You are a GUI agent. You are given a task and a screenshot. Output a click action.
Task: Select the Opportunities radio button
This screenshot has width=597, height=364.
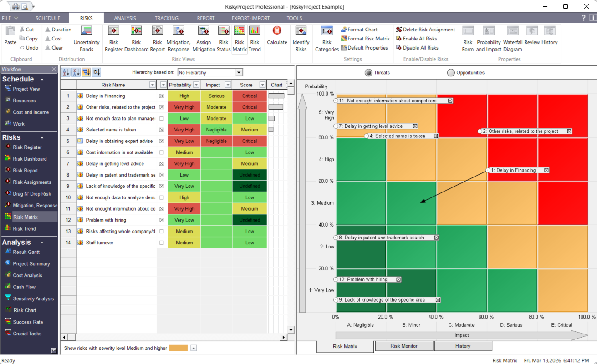tap(450, 72)
